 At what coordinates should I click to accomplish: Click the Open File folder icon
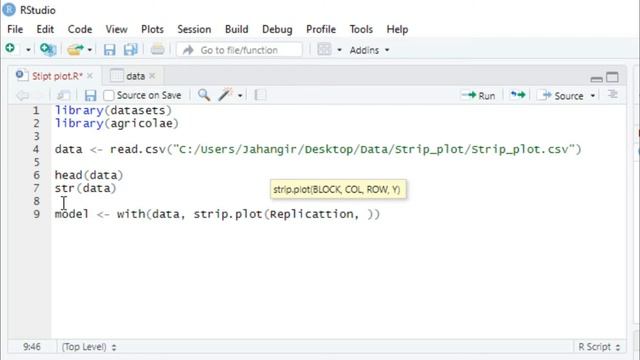(75, 50)
